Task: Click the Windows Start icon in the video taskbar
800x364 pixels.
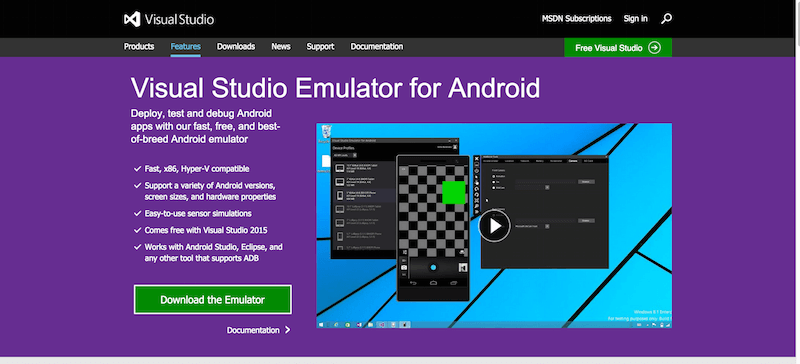Action: click(x=321, y=324)
